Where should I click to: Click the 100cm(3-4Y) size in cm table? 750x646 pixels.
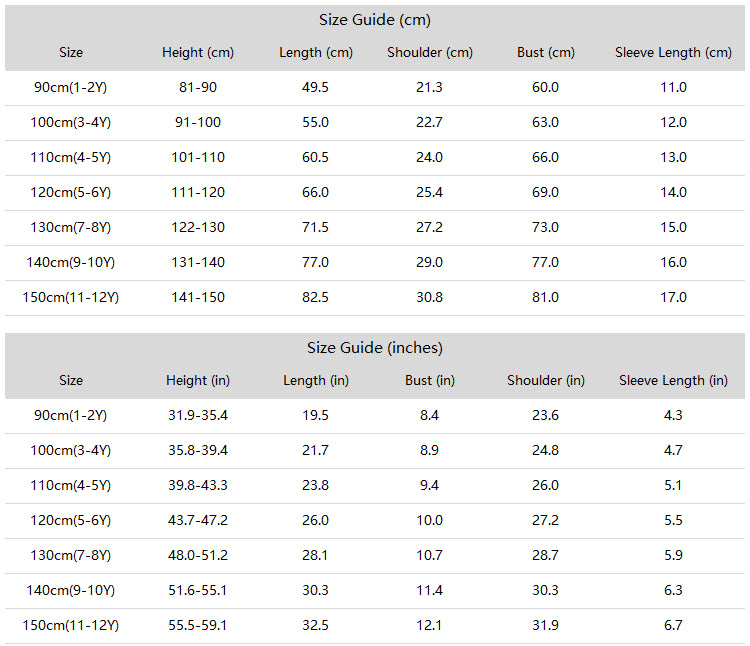pyautogui.click(x=70, y=122)
